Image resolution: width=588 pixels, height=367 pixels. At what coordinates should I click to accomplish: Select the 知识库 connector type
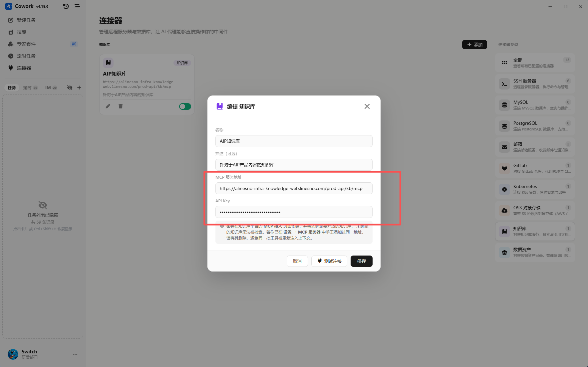pos(535,231)
